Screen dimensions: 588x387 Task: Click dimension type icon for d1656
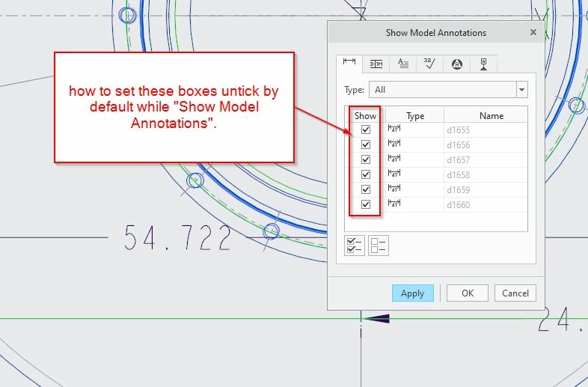(394, 144)
